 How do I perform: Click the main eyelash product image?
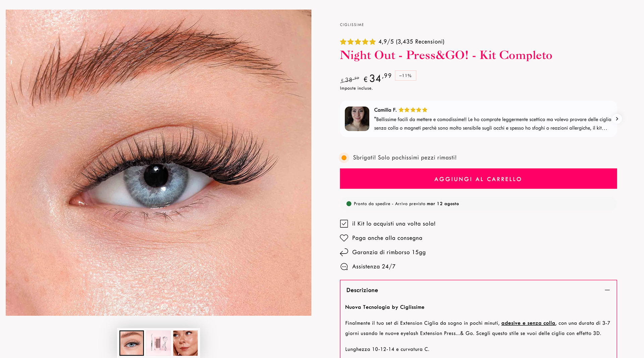click(158, 163)
